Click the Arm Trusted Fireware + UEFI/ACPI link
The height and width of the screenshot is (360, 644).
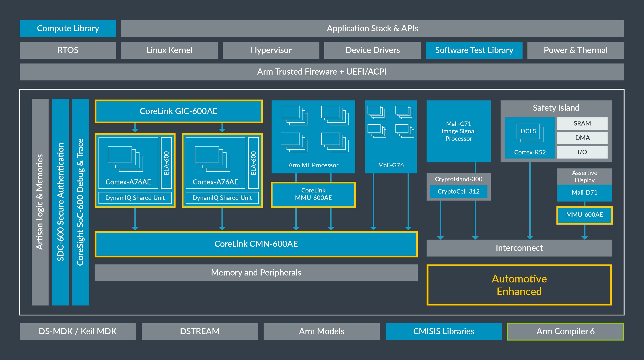[322, 72]
